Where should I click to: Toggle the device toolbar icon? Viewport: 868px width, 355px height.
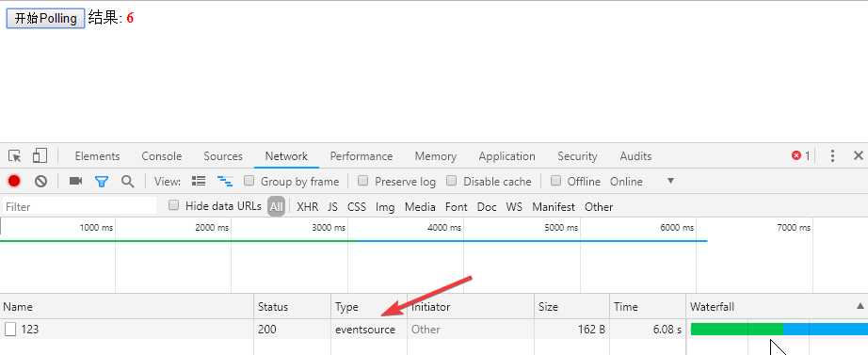(40, 155)
